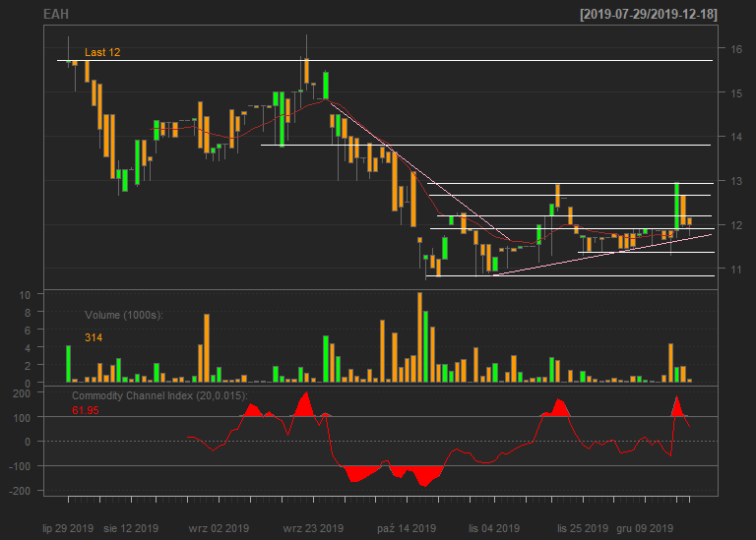756x540 pixels.
Task: Click the Commodity Channel Index label
Action: pyautogui.click(x=159, y=396)
